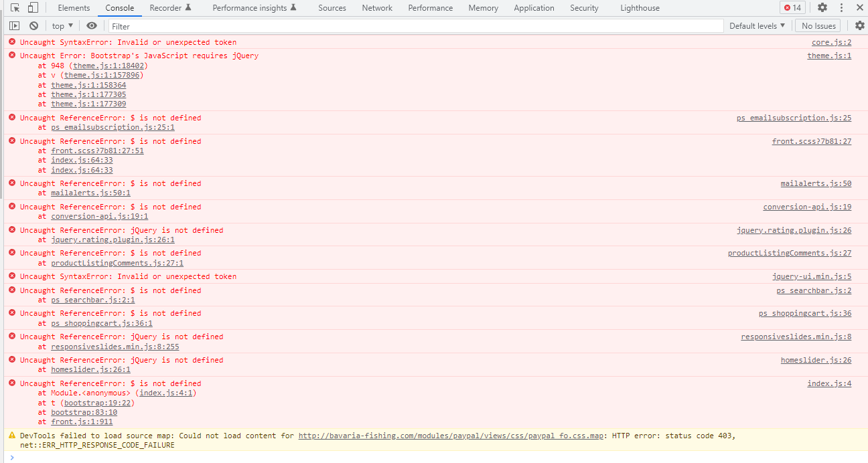Clear the console with the block icon
The width and height of the screenshot is (868, 463).
coord(33,25)
